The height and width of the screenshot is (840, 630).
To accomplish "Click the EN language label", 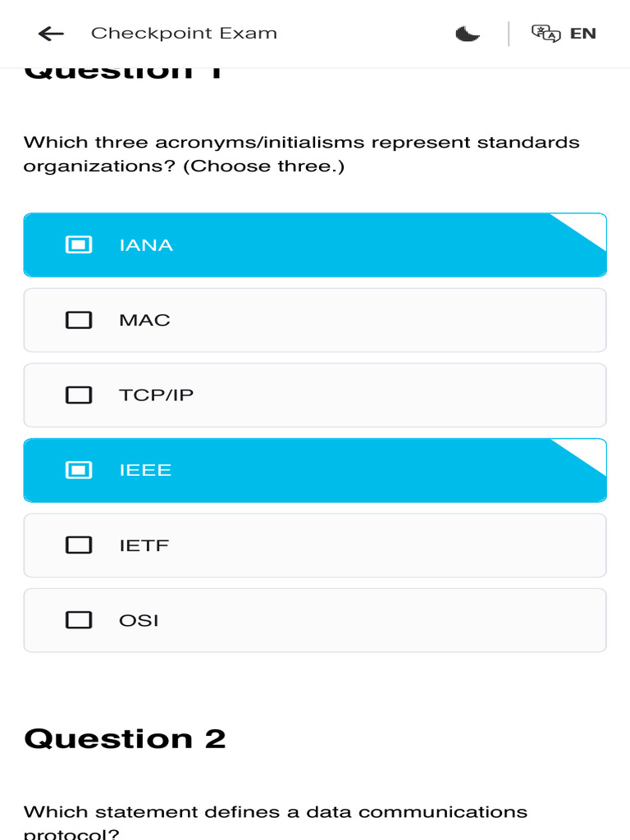I will pyautogui.click(x=582, y=34).
